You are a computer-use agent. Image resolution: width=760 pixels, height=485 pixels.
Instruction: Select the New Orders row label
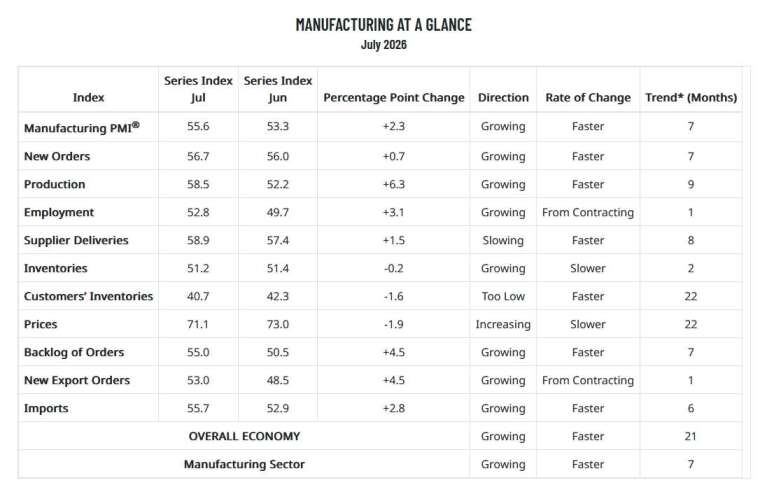pyautogui.click(x=57, y=156)
